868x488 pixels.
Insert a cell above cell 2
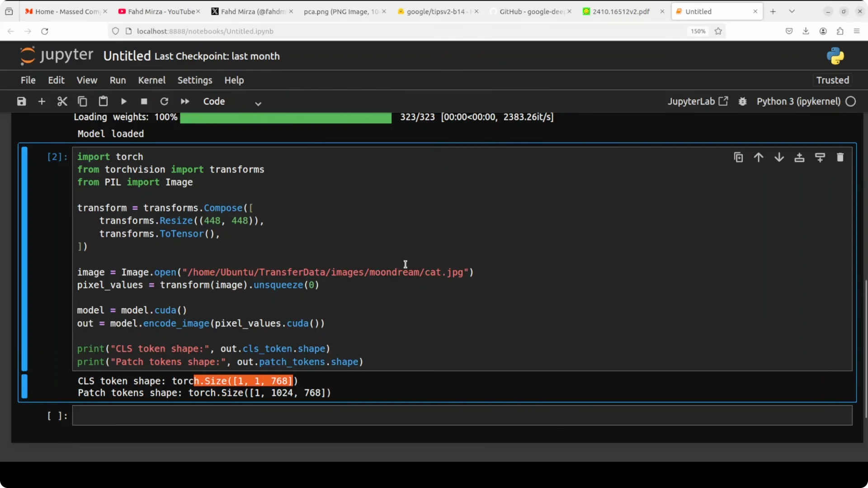coord(799,157)
